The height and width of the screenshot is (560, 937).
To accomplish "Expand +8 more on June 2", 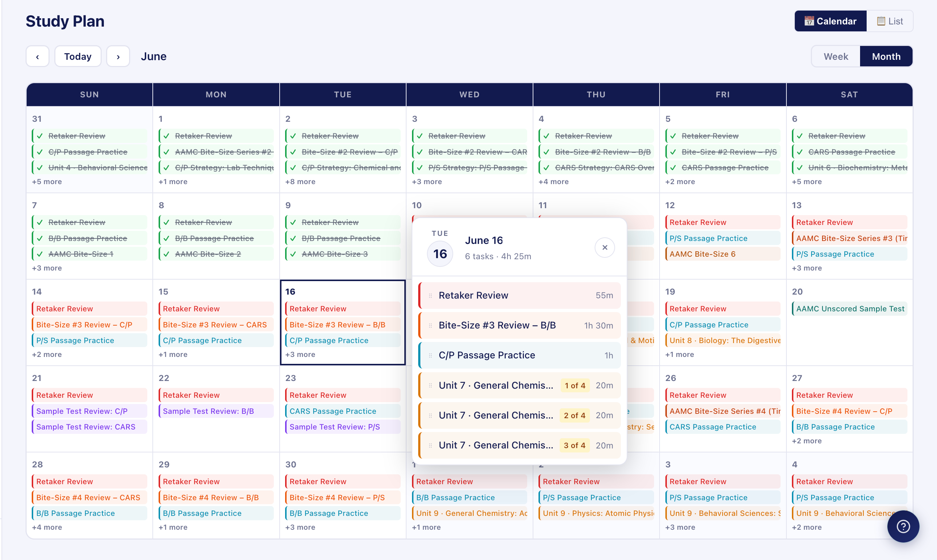I will pos(300,182).
